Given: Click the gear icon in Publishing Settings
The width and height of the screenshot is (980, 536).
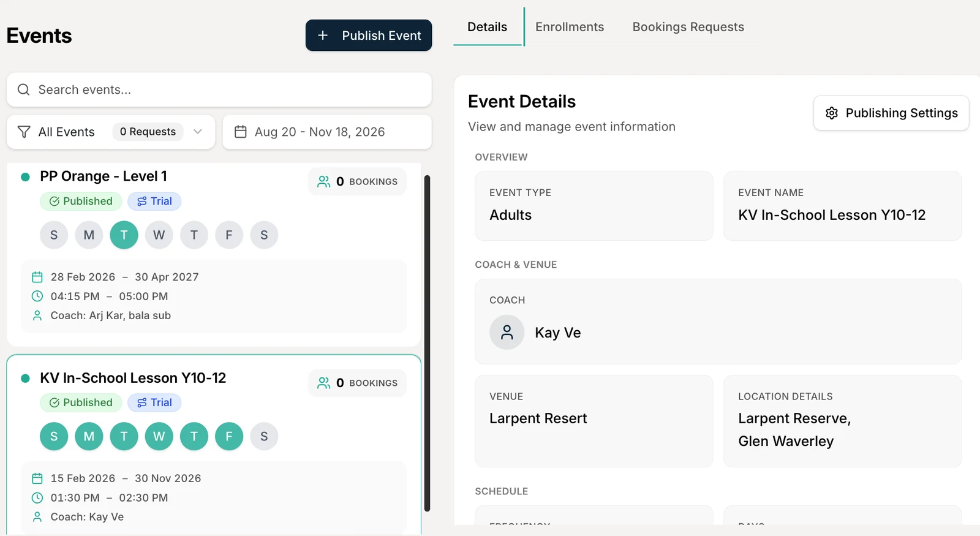Looking at the screenshot, I should [832, 113].
